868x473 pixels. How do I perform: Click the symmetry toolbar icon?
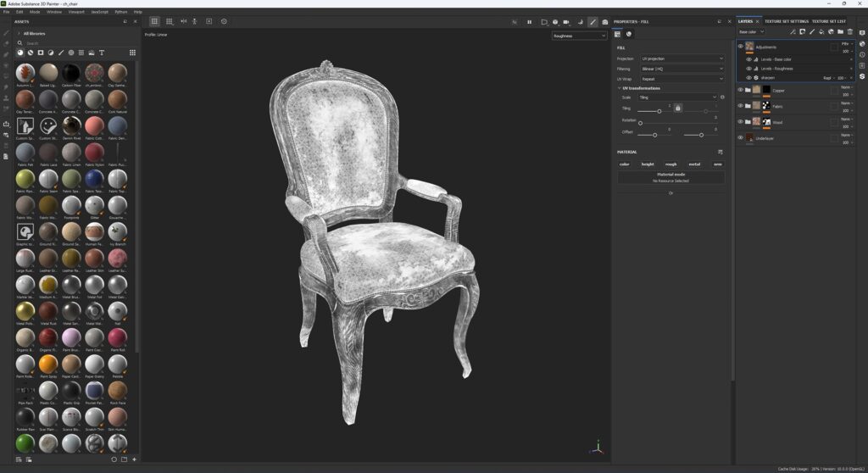183,21
